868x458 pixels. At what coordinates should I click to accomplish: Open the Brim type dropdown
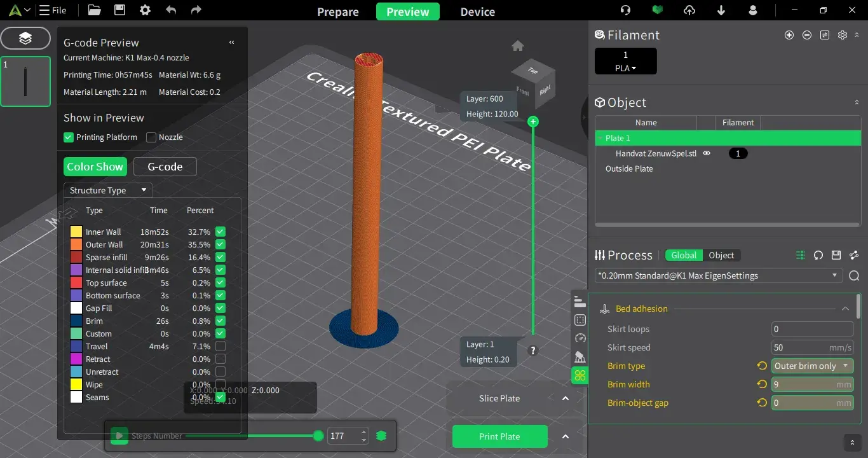811,366
